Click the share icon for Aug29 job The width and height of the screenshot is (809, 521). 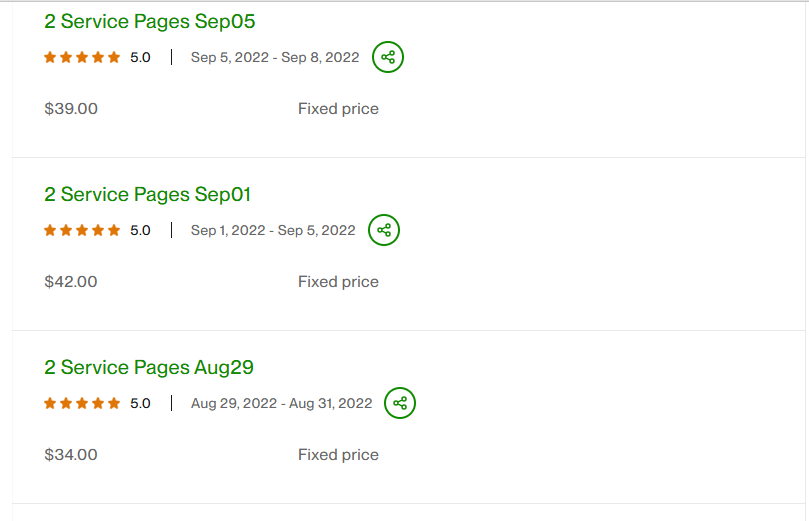click(x=400, y=403)
